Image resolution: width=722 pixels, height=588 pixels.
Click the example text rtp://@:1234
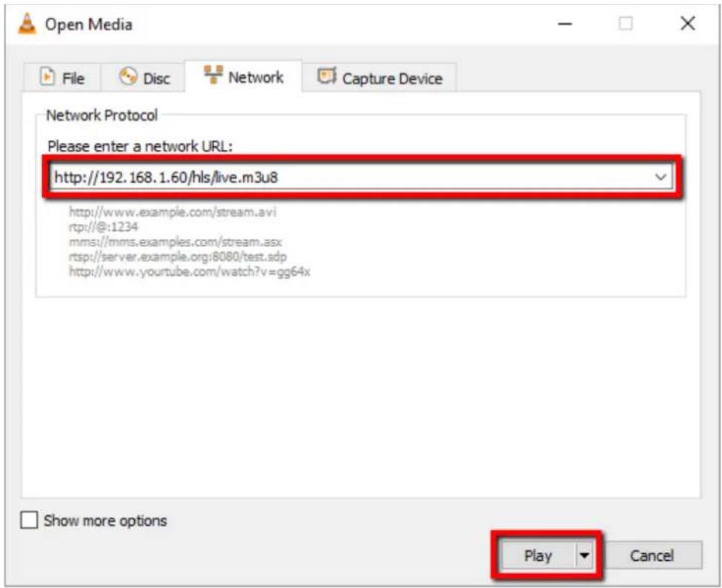point(103,226)
